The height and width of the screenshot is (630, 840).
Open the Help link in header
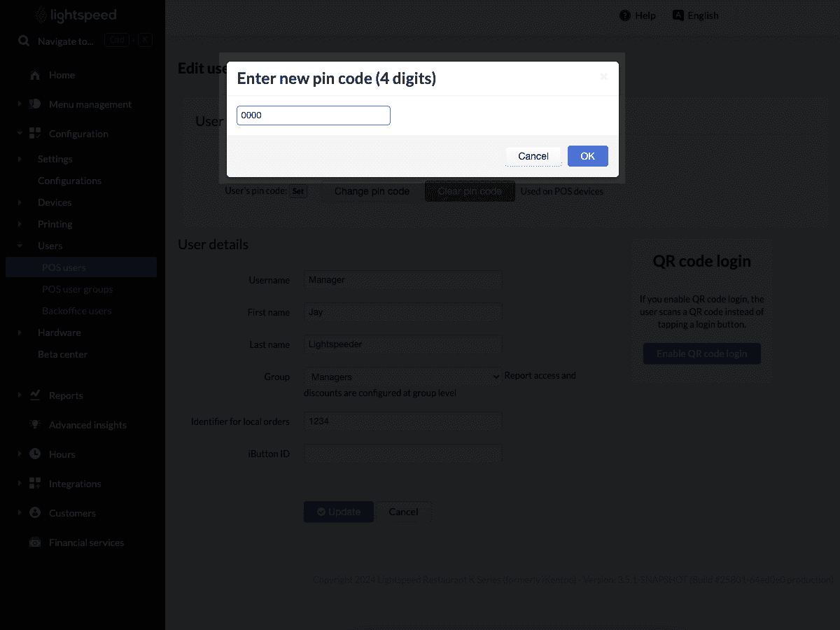click(638, 15)
